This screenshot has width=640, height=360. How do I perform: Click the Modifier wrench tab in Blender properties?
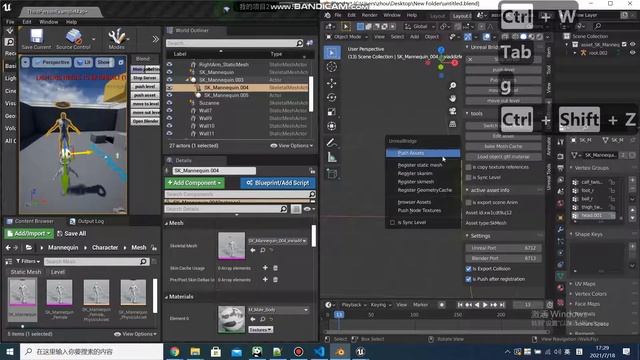(x=561, y=230)
